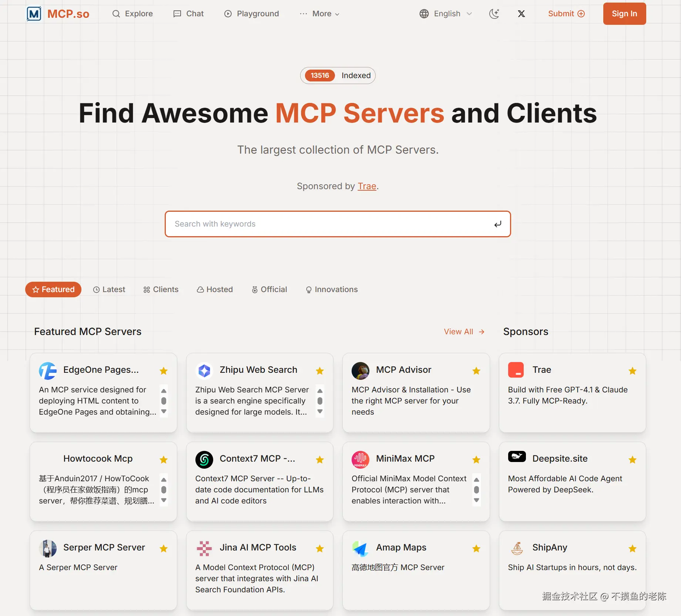Image resolution: width=681 pixels, height=616 pixels.
Task: Click the MCP.so brand text
Action: tap(68, 14)
